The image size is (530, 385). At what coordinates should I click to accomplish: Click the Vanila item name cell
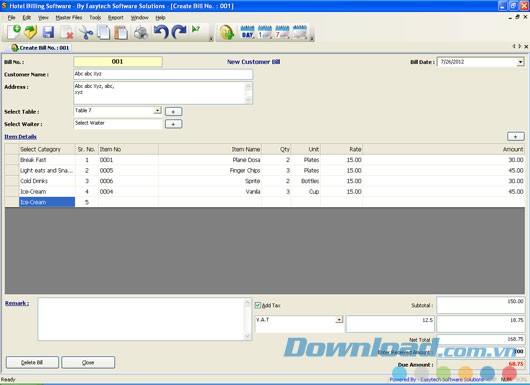pos(210,192)
